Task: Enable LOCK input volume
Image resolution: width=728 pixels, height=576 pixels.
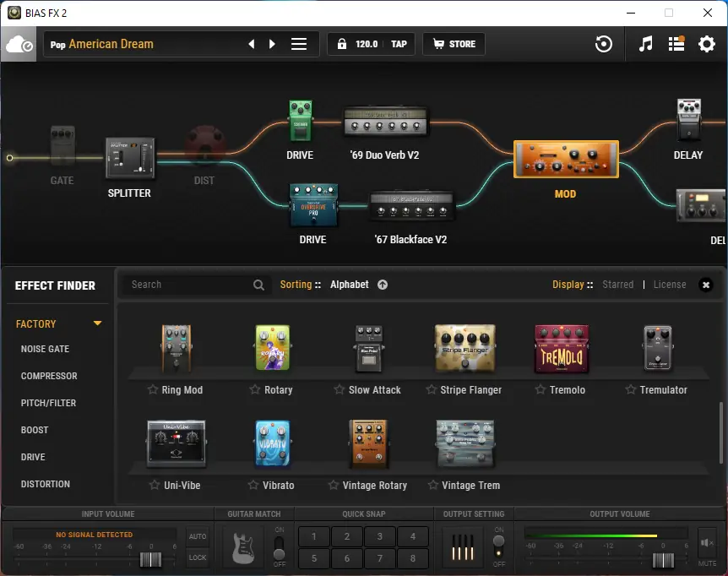Action: point(198,557)
